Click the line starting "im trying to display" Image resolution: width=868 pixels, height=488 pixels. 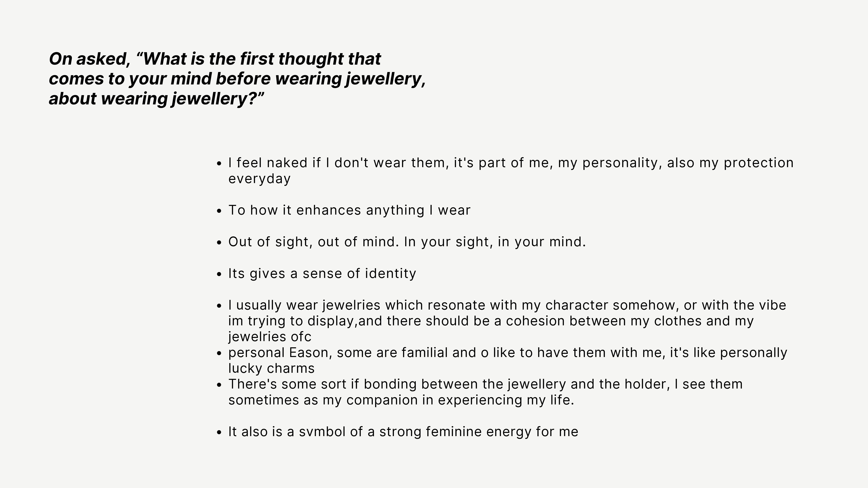point(491,321)
